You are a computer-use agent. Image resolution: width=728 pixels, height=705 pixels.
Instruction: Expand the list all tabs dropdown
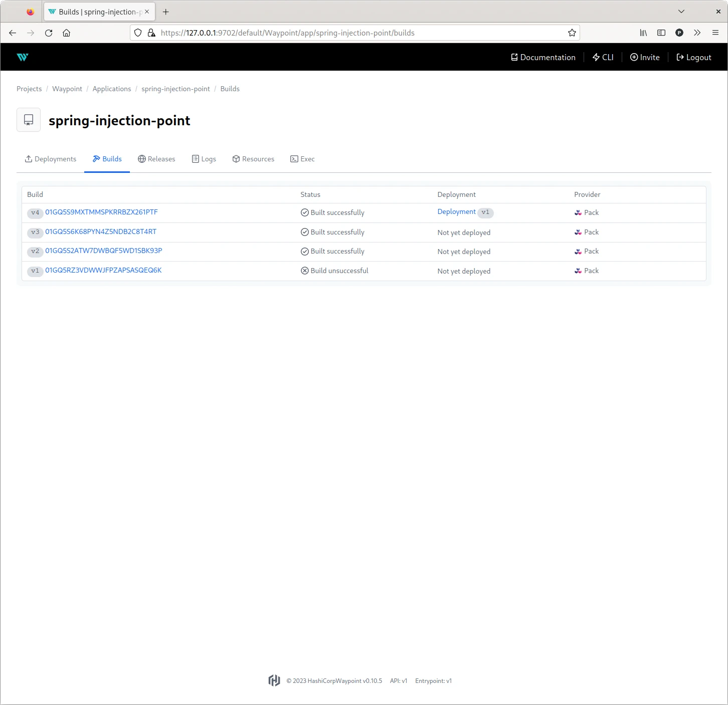click(x=681, y=12)
